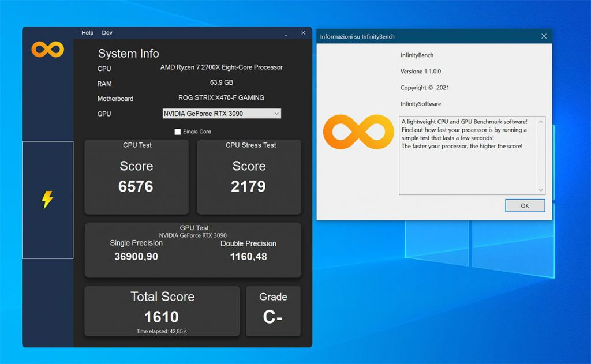Click the CPU Test score card

pyautogui.click(x=136, y=177)
